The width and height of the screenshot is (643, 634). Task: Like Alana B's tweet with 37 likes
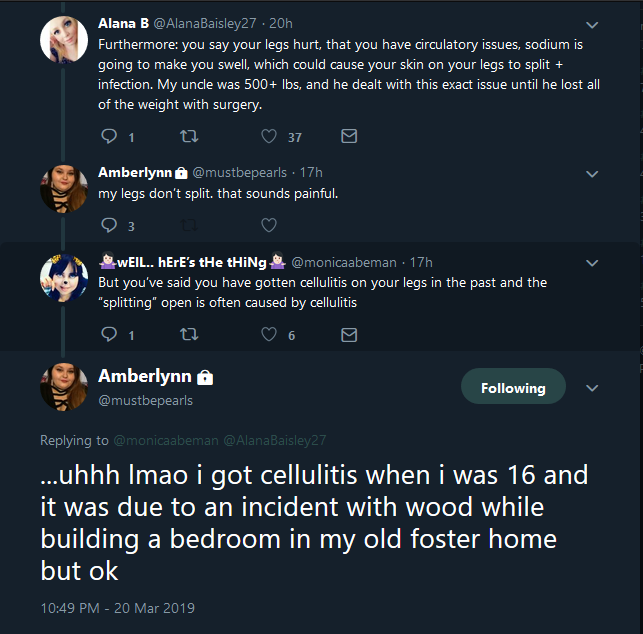coord(269,136)
